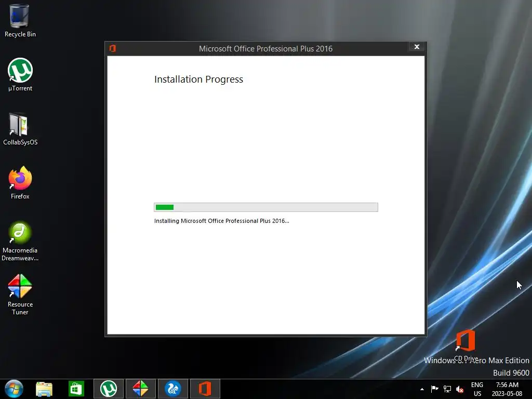532x399 pixels.
Task: Open the Recycle Bin desktop icon
Action: [x=20, y=20]
